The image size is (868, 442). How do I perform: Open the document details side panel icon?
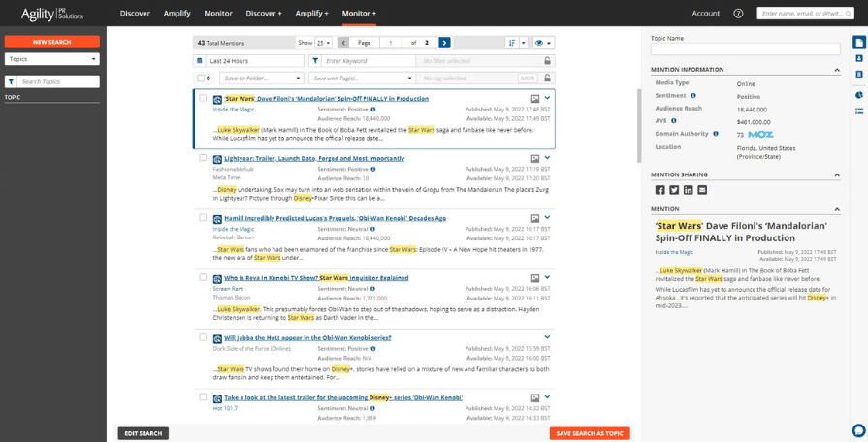859,43
